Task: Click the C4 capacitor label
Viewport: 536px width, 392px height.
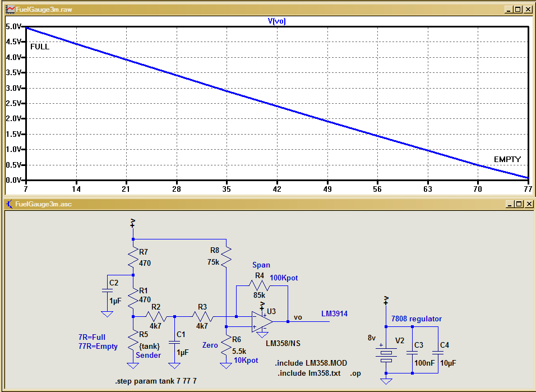Action: (445, 345)
